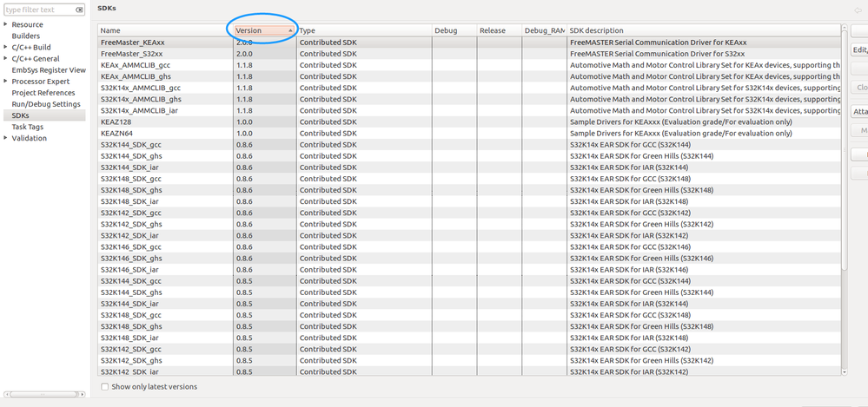
Task: Click the S32K146 Green Hills SDK description
Action: pyautogui.click(x=641, y=259)
